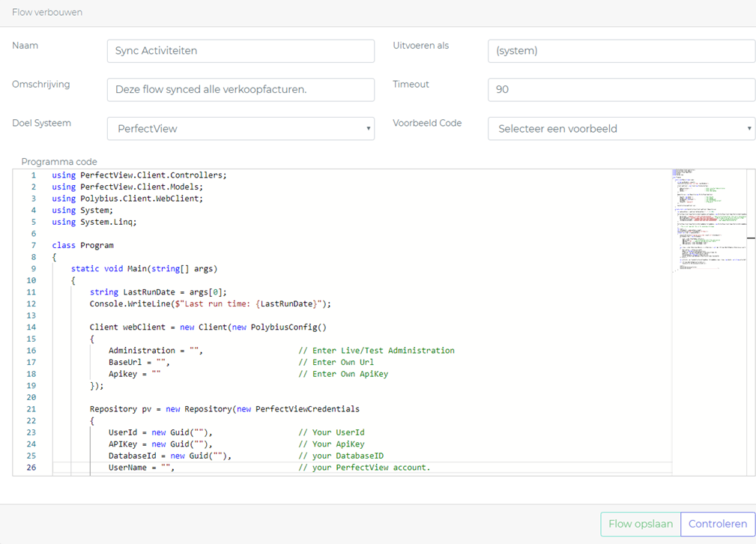756x544 pixels.
Task: Open the Doel Systeem dropdown
Action: 241,128
